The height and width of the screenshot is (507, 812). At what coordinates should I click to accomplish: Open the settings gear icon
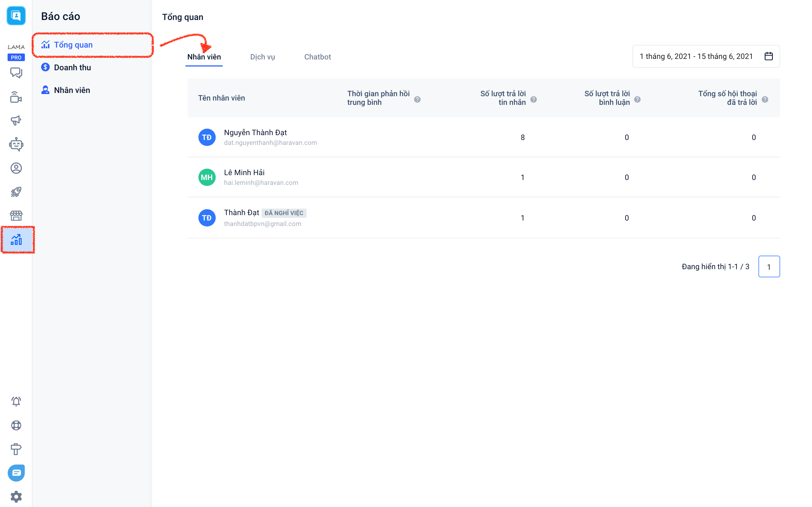click(x=16, y=496)
